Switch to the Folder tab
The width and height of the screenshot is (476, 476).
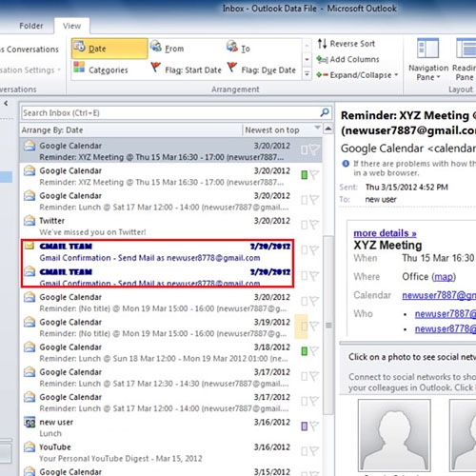coord(31,26)
